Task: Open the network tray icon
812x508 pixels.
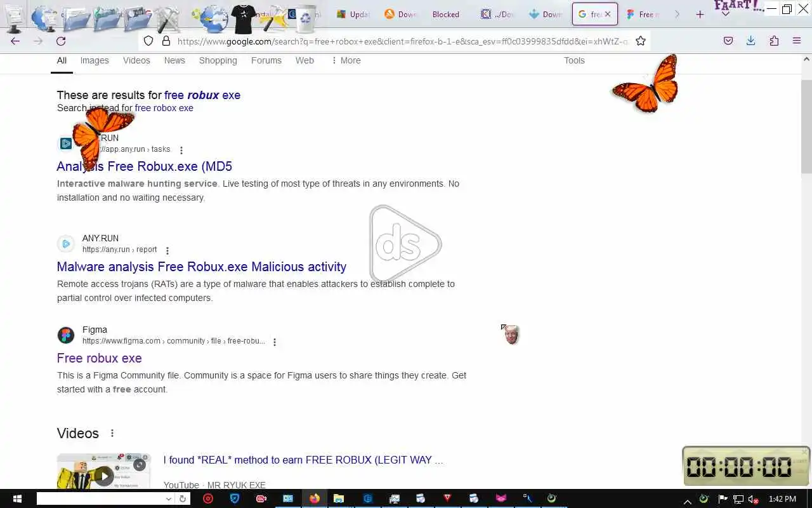Action: click(738, 499)
